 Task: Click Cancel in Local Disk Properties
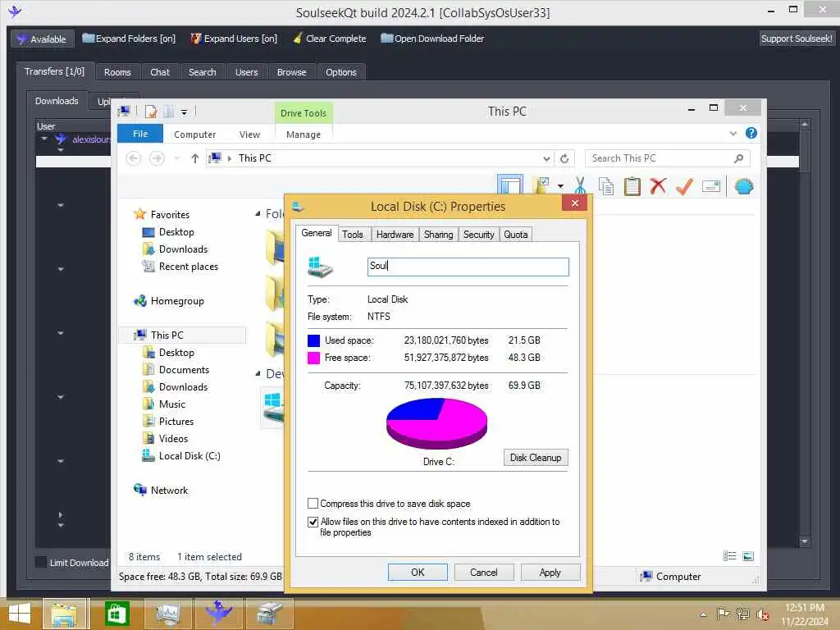[x=484, y=572]
